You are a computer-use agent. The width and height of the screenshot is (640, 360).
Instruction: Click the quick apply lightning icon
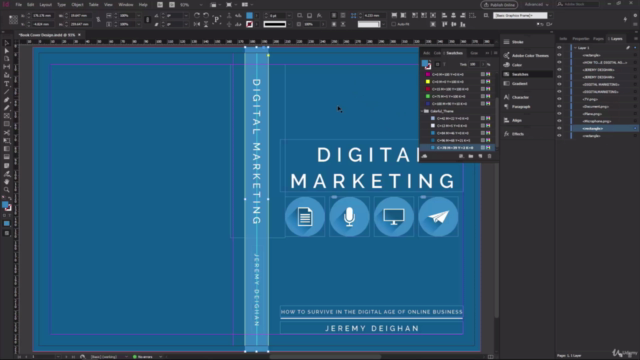point(625,19)
